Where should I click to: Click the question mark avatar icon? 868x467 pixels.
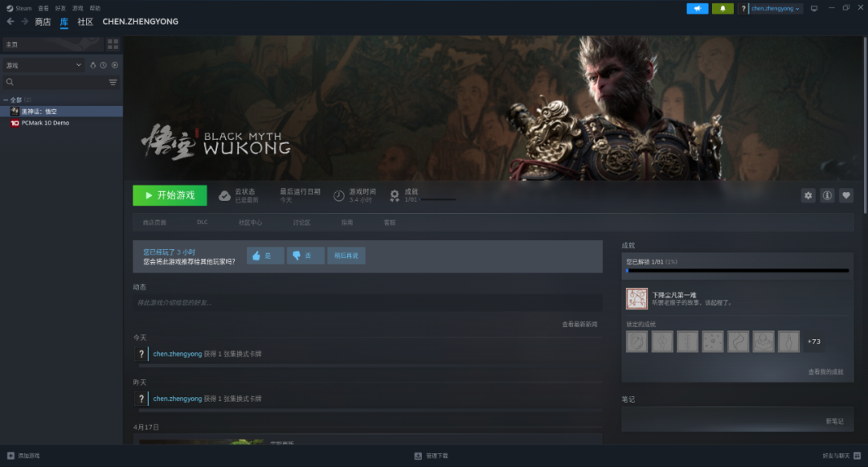click(743, 8)
